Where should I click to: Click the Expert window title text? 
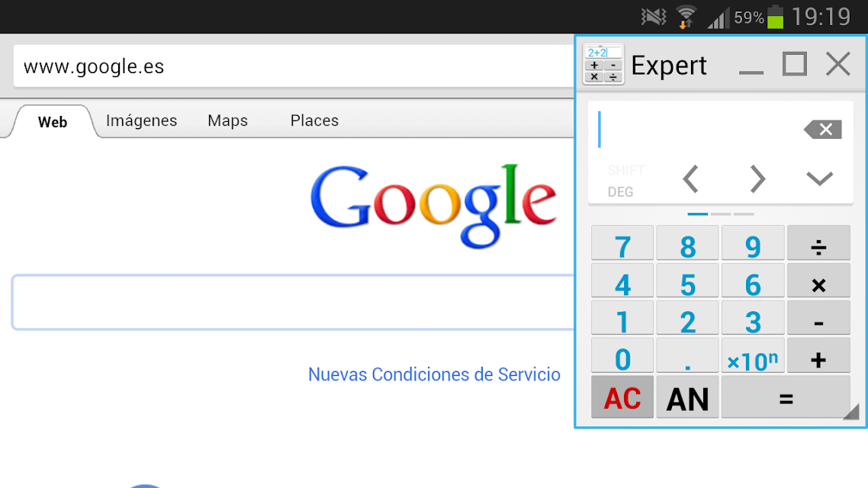pyautogui.click(x=669, y=66)
